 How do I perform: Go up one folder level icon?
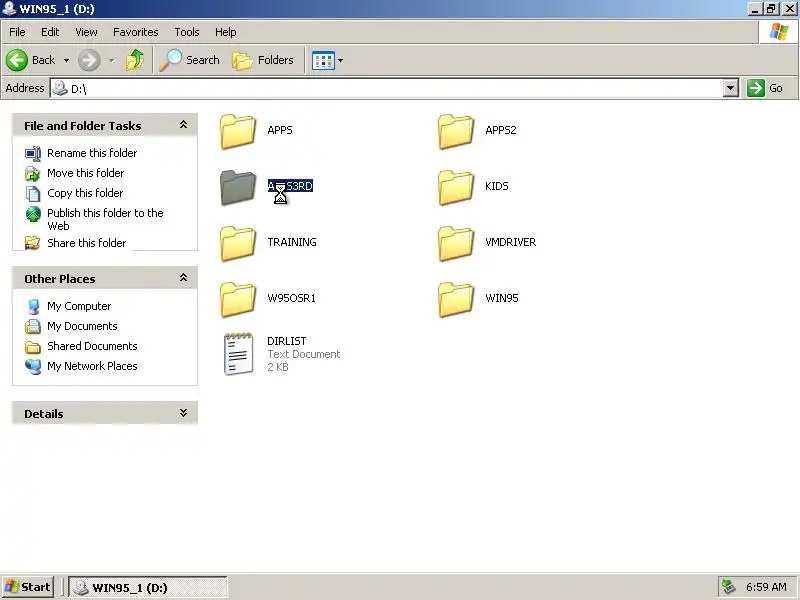click(x=135, y=60)
